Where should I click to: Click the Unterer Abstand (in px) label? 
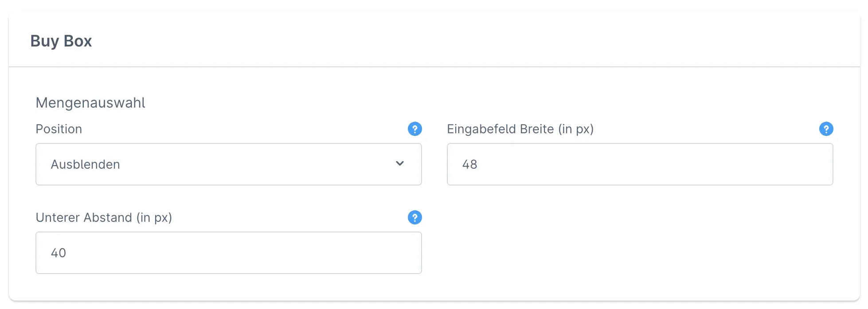pyautogui.click(x=104, y=218)
